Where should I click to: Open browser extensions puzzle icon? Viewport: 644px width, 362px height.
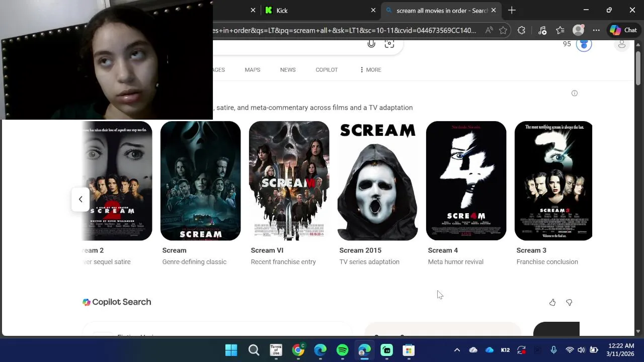click(521, 30)
